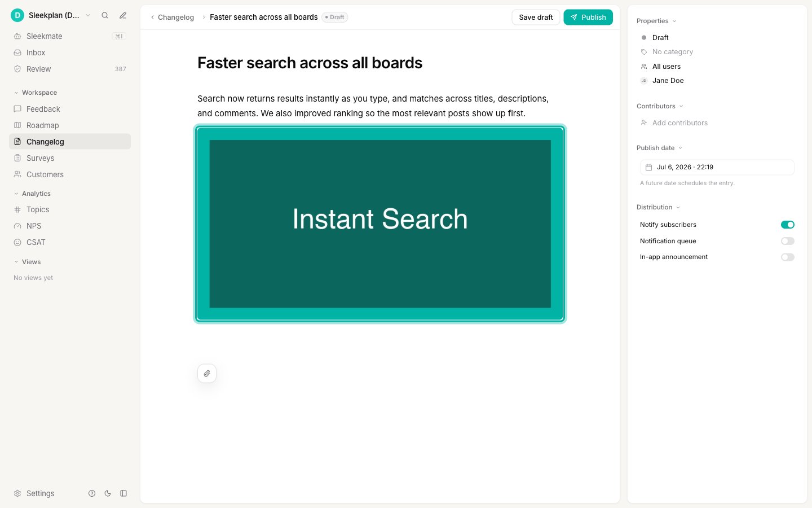This screenshot has width=812, height=508.
Task: Click the body paragraph about search results
Action: tap(373, 106)
